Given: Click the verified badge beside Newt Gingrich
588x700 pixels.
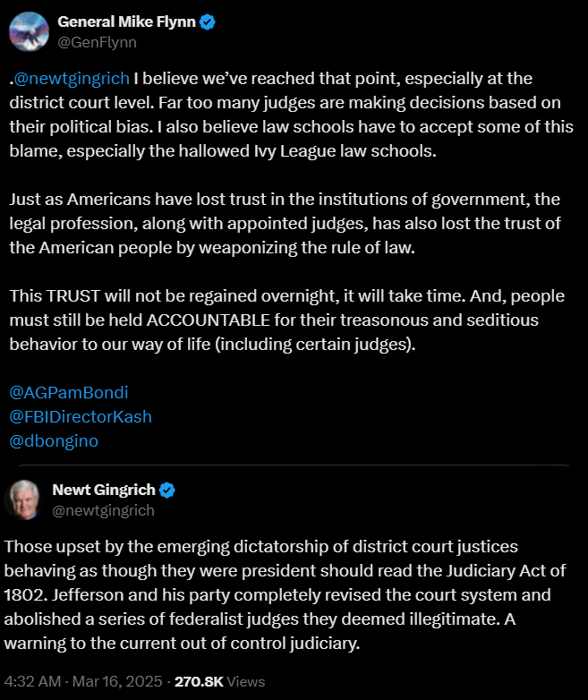Looking at the screenshot, I should (x=167, y=491).
